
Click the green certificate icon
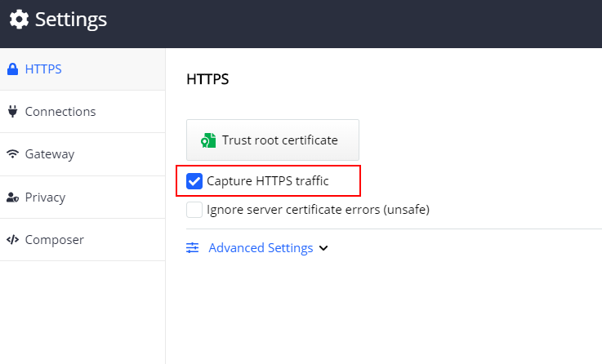[x=208, y=140]
